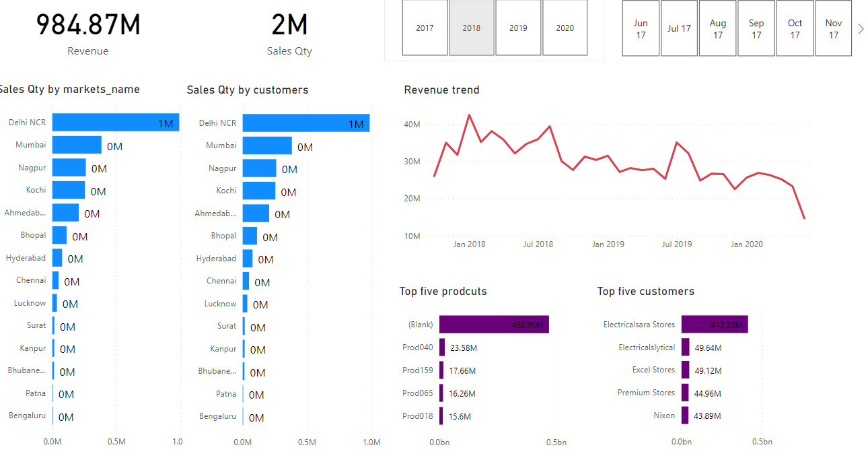Screen dimensions: 868x464
Task: Select the Oct 17 month filter
Action: 795,28
